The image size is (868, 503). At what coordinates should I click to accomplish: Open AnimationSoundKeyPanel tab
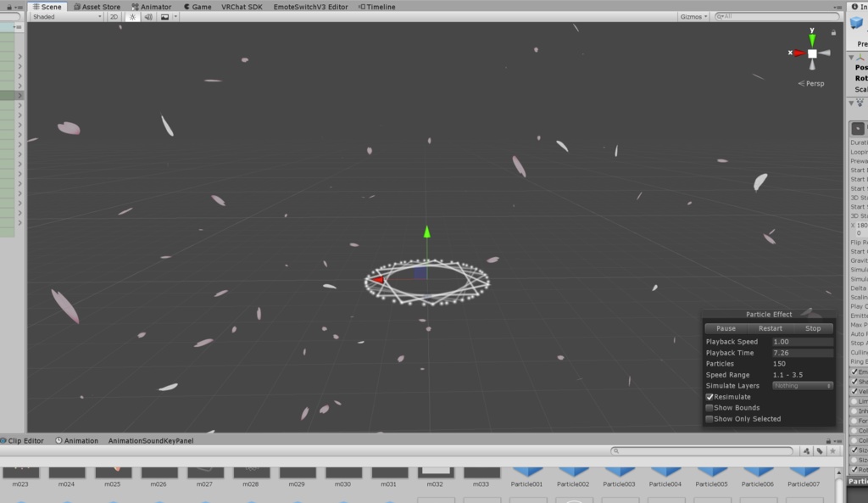[x=151, y=441]
